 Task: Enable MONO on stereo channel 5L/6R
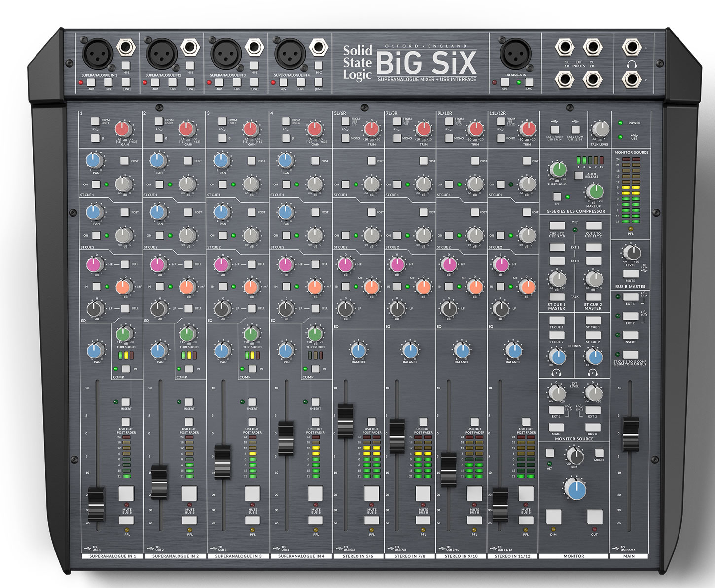[346, 138]
